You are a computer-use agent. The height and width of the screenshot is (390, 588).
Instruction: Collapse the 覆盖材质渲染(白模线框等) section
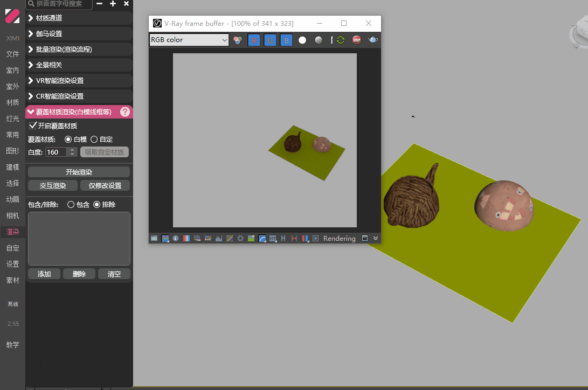79,112
